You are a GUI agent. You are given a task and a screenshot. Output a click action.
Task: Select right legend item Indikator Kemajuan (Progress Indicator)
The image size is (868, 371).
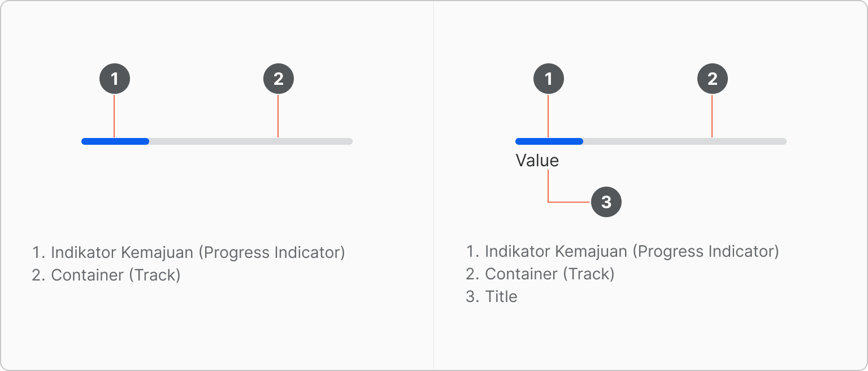click(623, 251)
